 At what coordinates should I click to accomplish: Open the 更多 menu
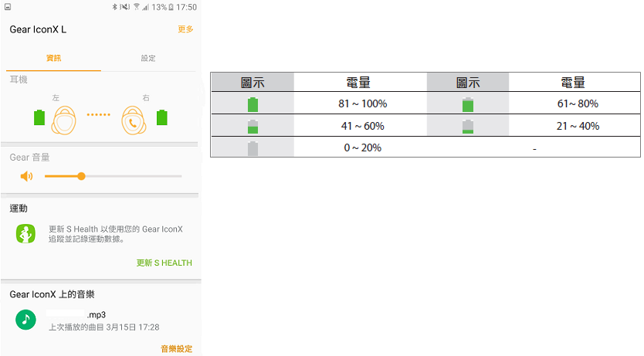pos(185,29)
